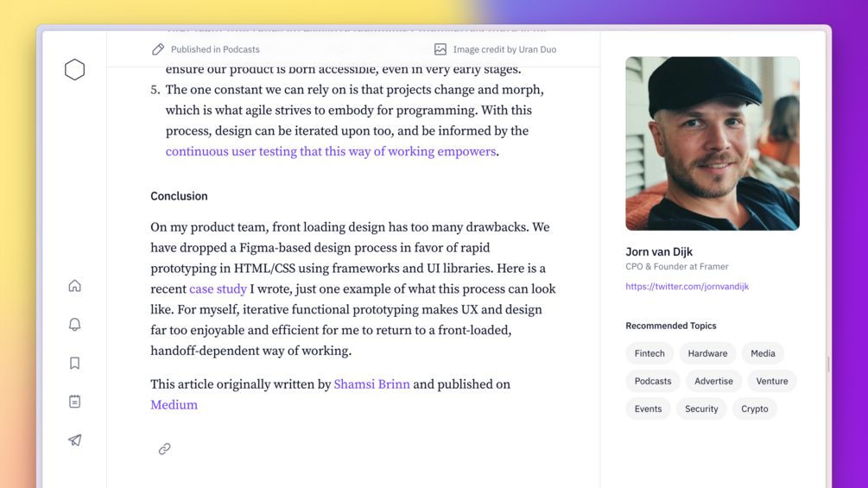Viewport: 868px width, 488px height.
Task: Open the continuous user testing link
Action: point(331,152)
